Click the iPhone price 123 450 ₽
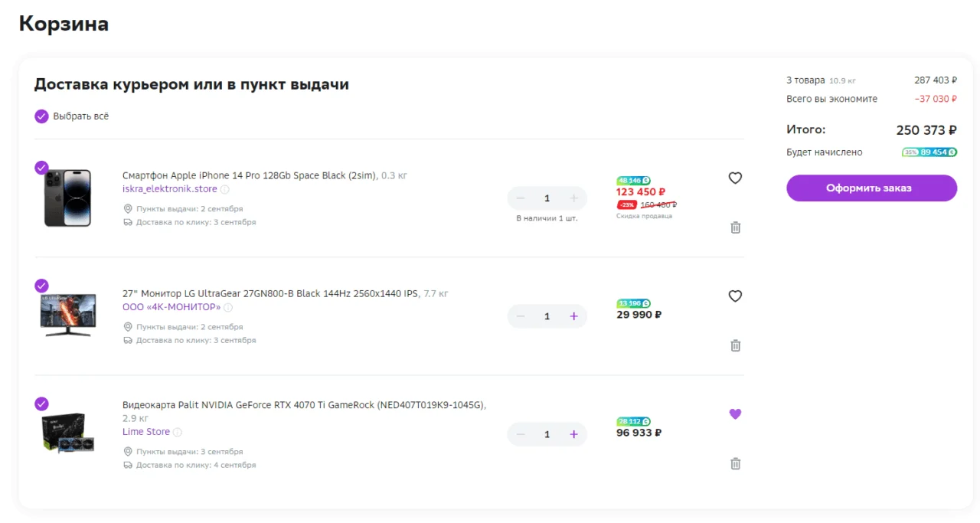The width and height of the screenshot is (980, 523). [641, 192]
